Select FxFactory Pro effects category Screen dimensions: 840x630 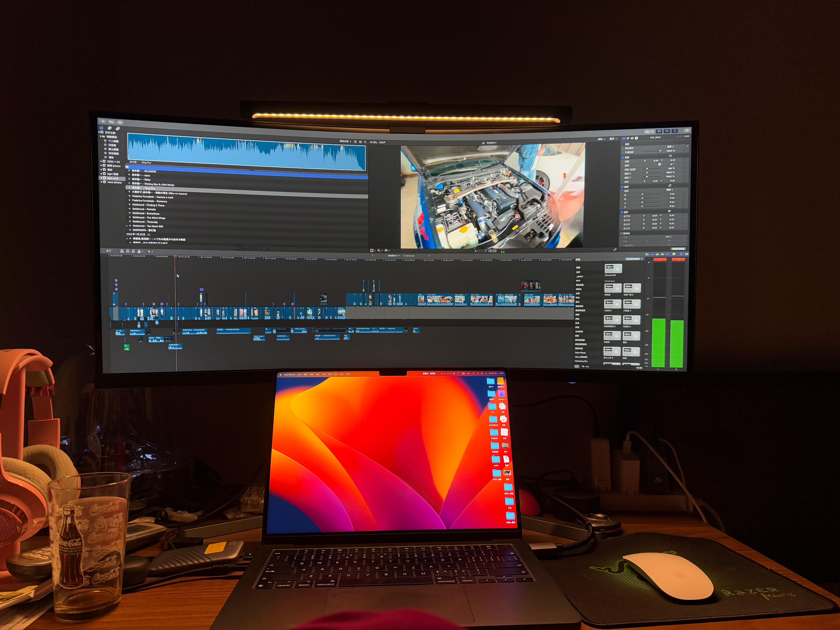point(581,361)
